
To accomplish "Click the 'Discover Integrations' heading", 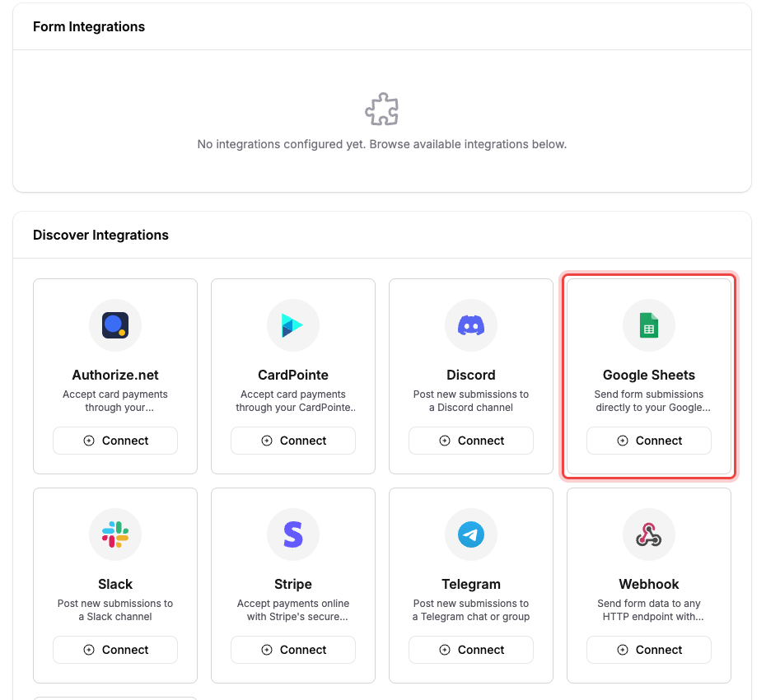I will tap(100, 235).
